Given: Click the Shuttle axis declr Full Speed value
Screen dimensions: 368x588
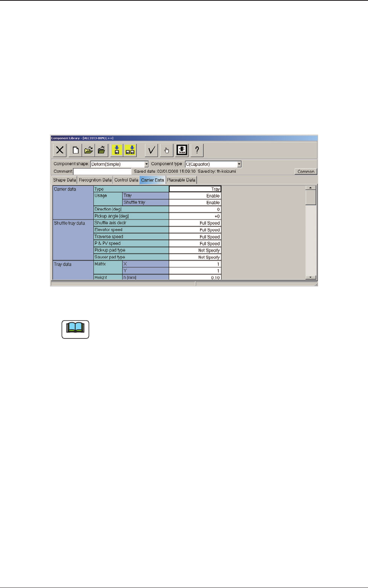Looking at the screenshot, I should (x=195, y=223).
